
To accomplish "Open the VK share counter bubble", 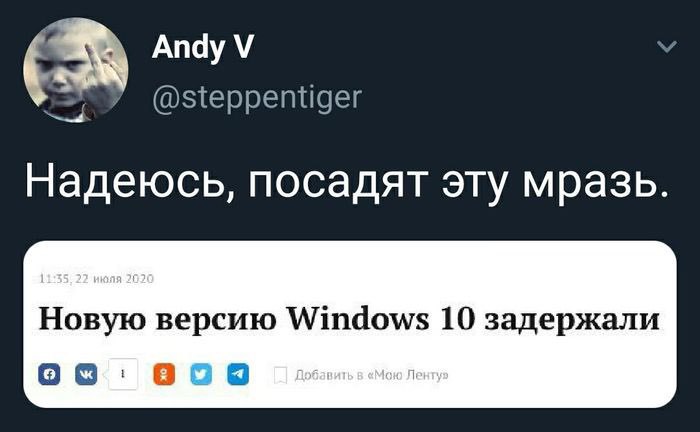I will 123,374.
